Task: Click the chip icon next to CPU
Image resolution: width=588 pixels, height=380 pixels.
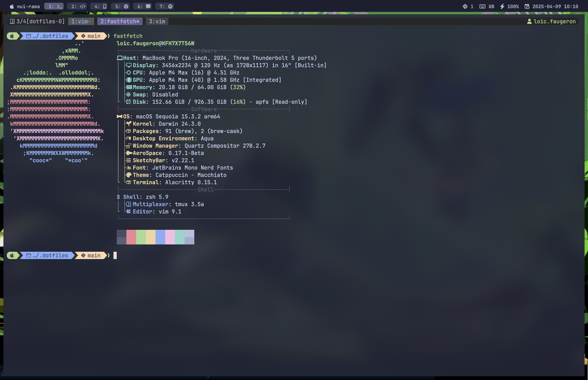Action: click(129, 72)
